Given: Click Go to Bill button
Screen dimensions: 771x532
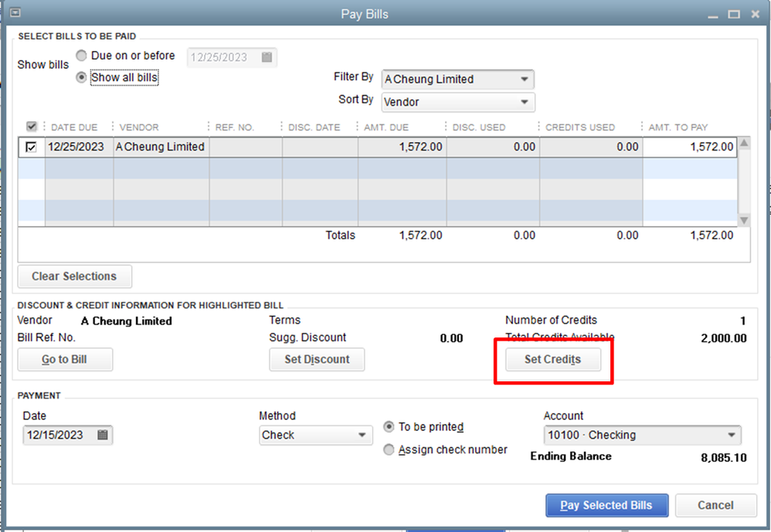Looking at the screenshot, I should (65, 359).
